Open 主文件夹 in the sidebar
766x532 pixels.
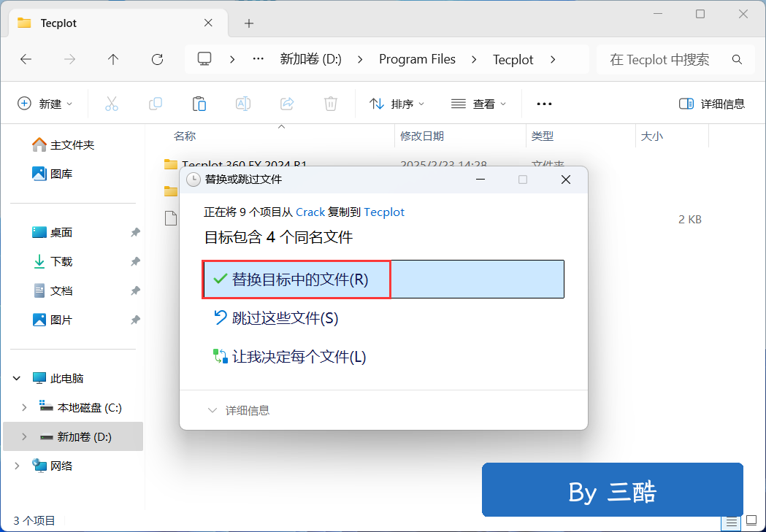tap(63, 145)
